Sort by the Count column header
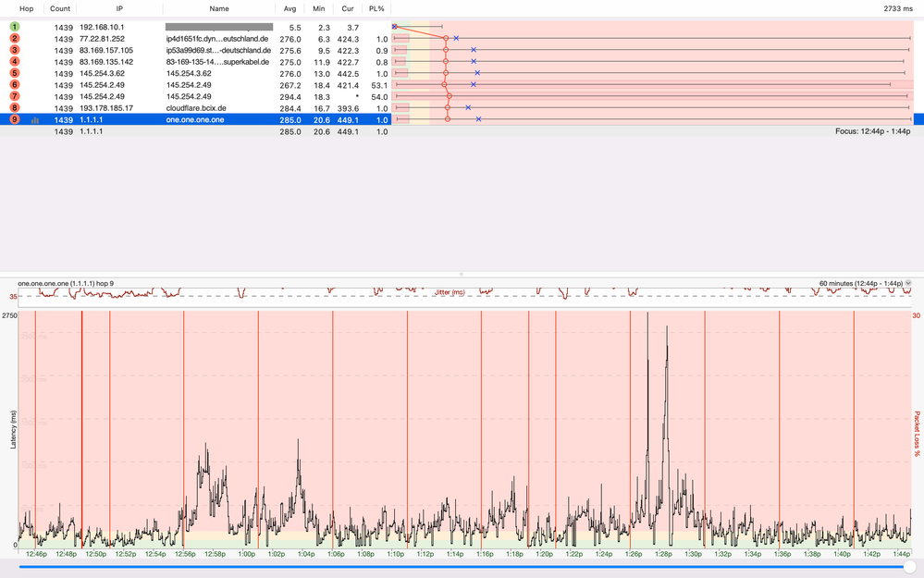The image size is (924, 578). [x=60, y=9]
